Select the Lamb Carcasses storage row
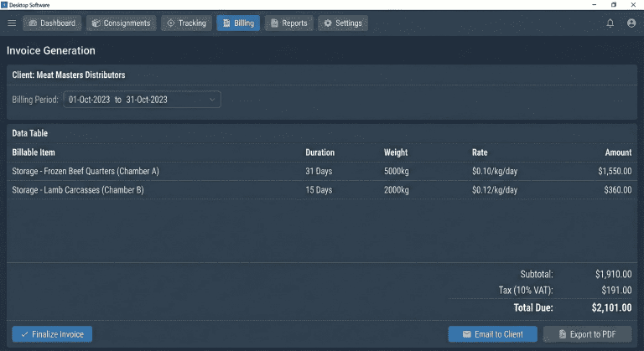 321,190
